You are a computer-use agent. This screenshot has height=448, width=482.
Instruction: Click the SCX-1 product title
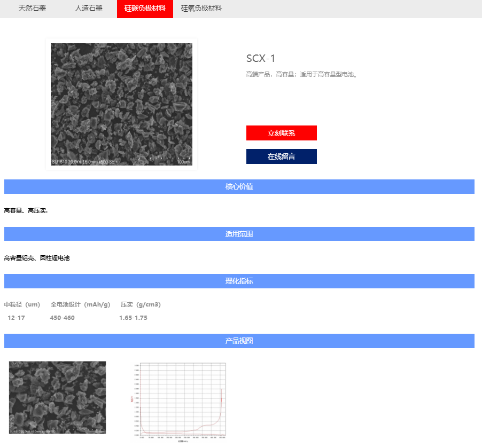(x=261, y=58)
